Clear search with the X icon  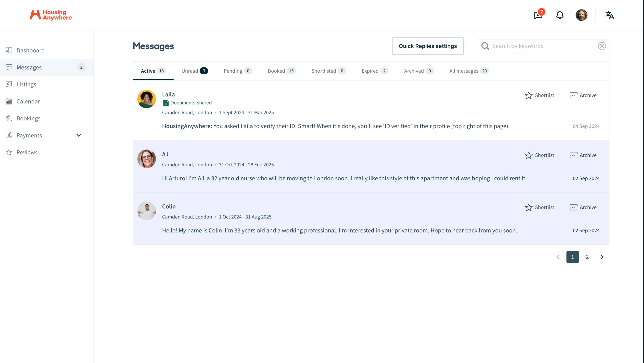(x=602, y=46)
